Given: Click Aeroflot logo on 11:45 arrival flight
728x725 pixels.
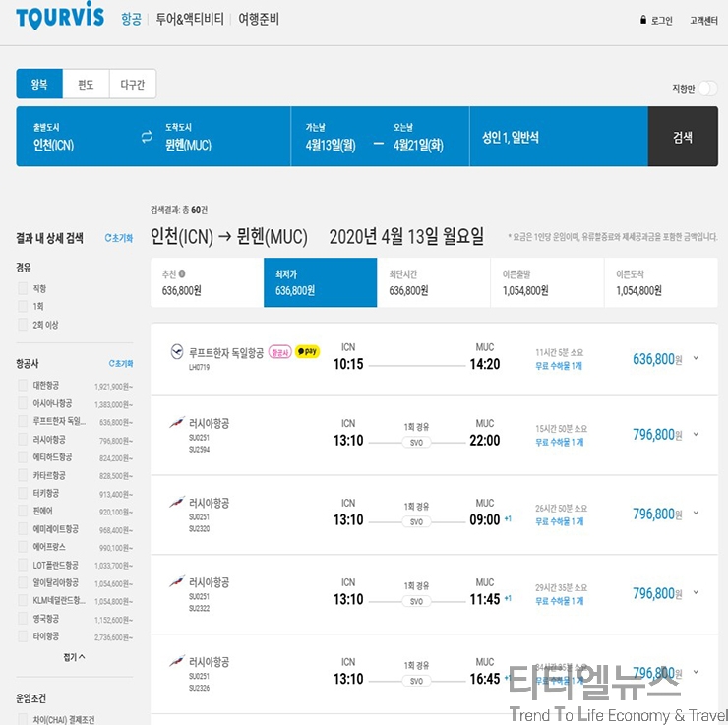Looking at the screenshot, I should click(x=177, y=581).
